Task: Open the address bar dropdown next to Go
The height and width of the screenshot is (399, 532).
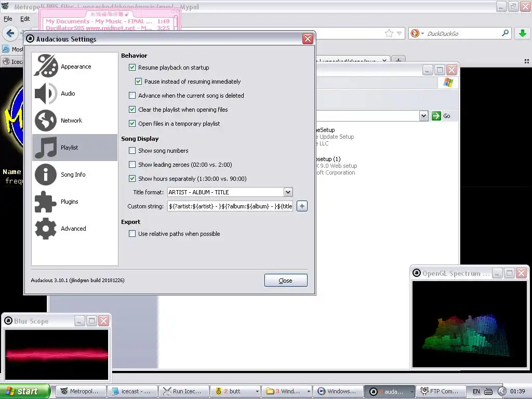Action: tap(423, 116)
